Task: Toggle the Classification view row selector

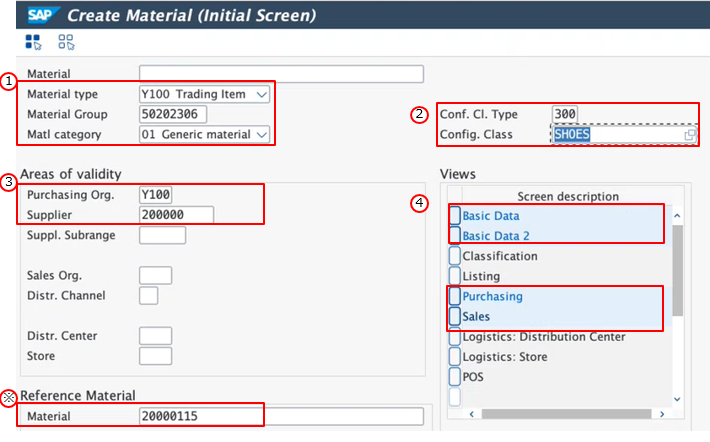Action: (455, 256)
